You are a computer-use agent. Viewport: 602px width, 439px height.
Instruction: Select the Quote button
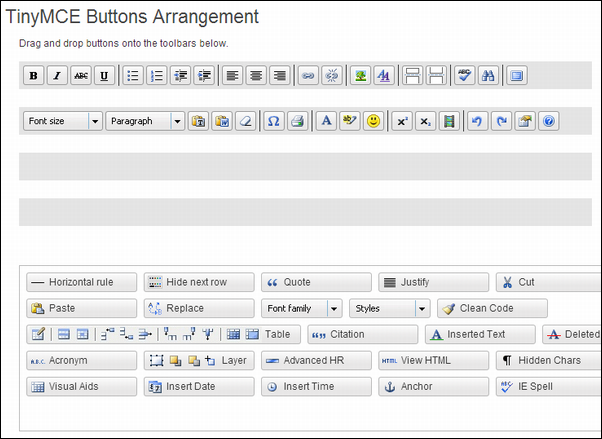click(316, 282)
